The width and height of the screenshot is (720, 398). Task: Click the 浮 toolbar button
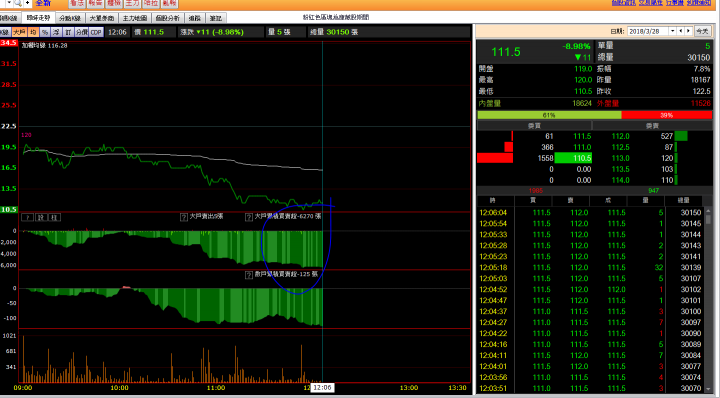coord(56,32)
